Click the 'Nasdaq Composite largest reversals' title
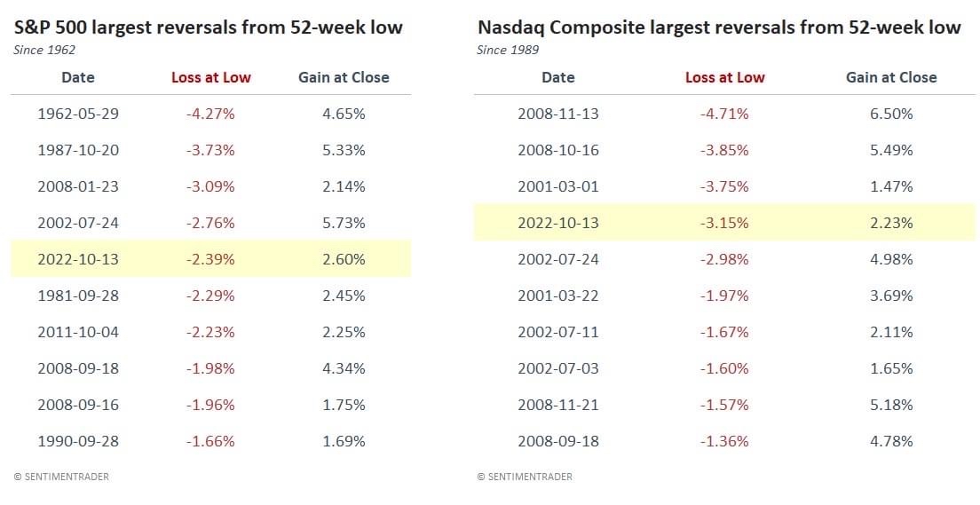The width and height of the screenshot is (980, 505). pyautogui.click(x=719, y=28)
